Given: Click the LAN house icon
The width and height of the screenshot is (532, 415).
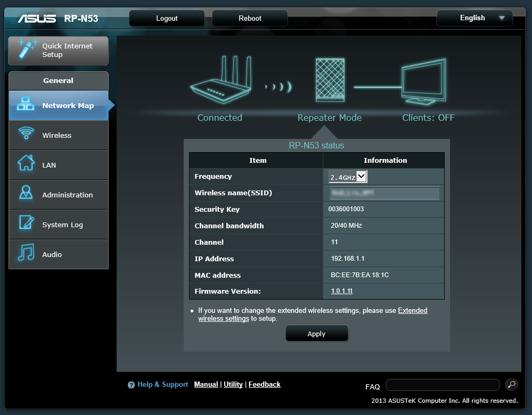Looking at the screenshot, I should 26,163.
